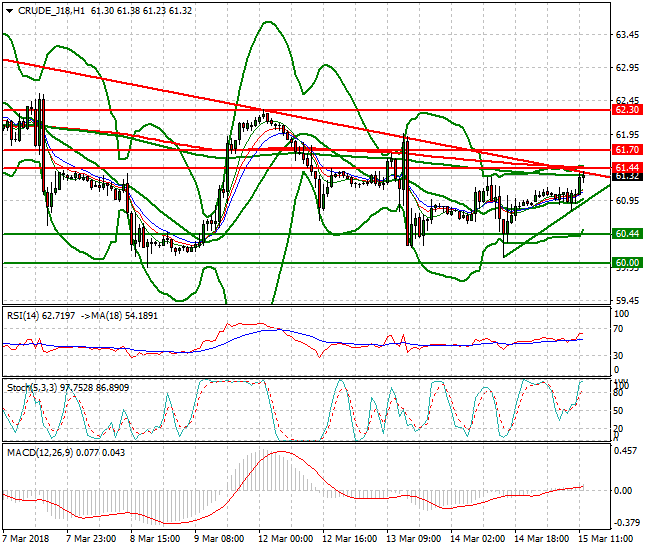Click the red 61.70 resistance price label
This screenshot has height=550, width=650.
(627, 150)
